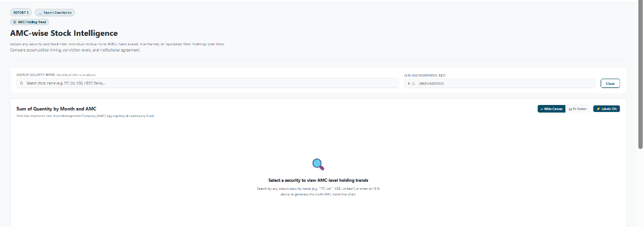Screen dimensions: 644x227
Task: Open the Report Description pill
Action: [55, 13]
